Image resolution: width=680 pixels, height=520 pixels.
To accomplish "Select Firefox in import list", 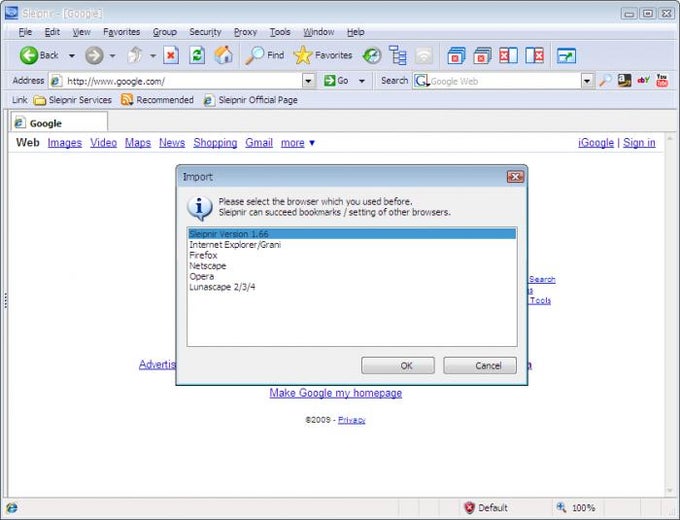I will [x=352, y=255].
